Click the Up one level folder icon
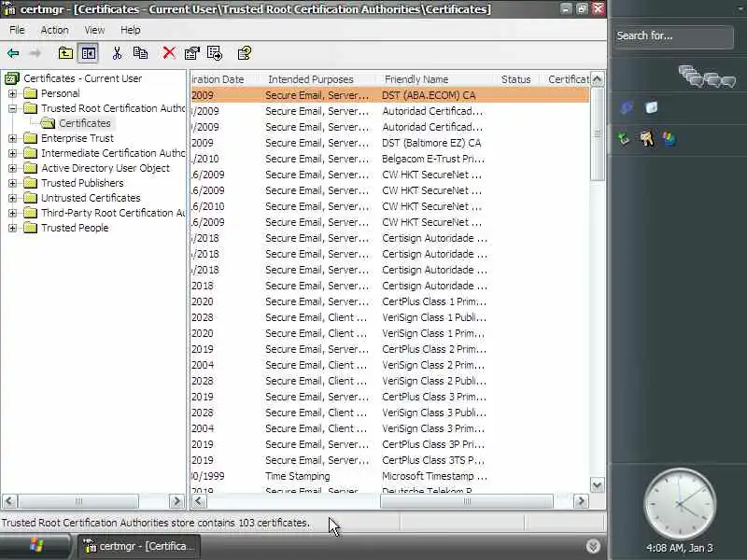 [x=65, y=53]
